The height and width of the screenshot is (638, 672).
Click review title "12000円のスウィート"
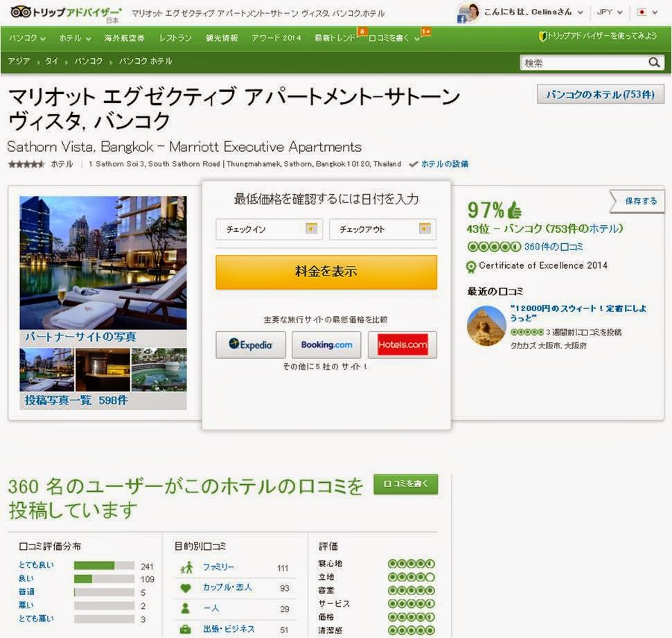[578, 313]
